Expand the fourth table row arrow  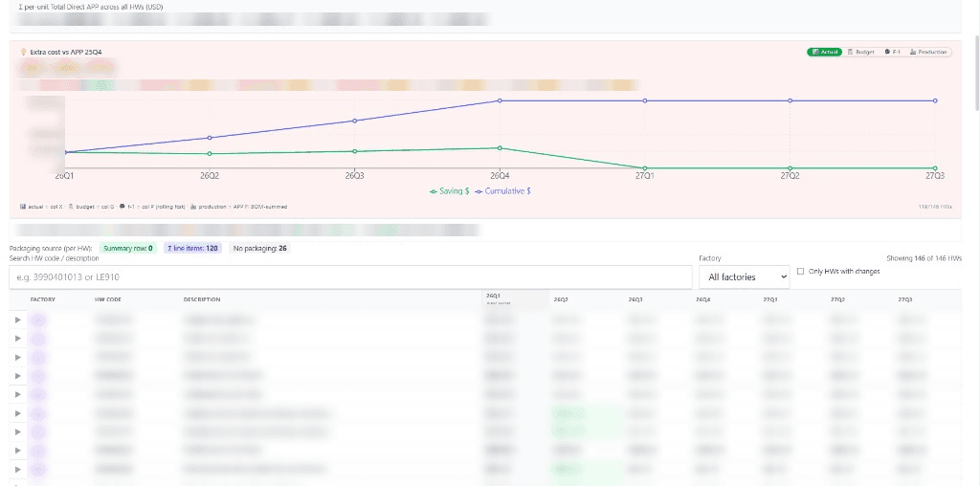point(17,375)
